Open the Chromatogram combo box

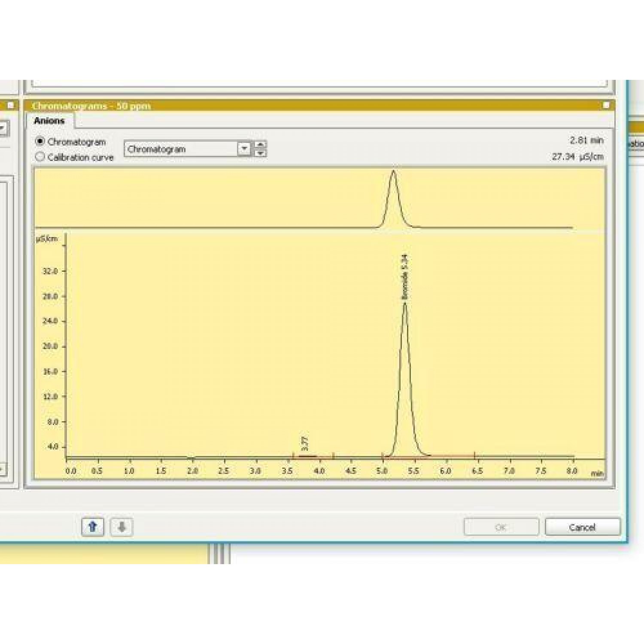tap(181, 149)
